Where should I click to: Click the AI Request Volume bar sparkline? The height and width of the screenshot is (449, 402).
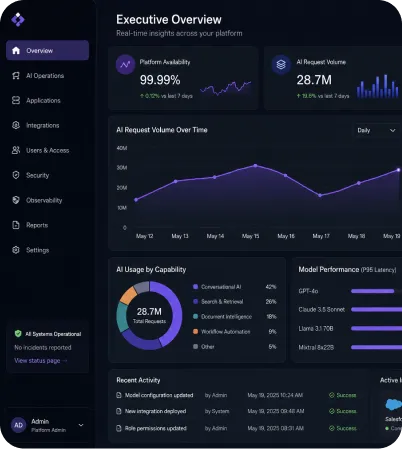[x=378, y=86]
